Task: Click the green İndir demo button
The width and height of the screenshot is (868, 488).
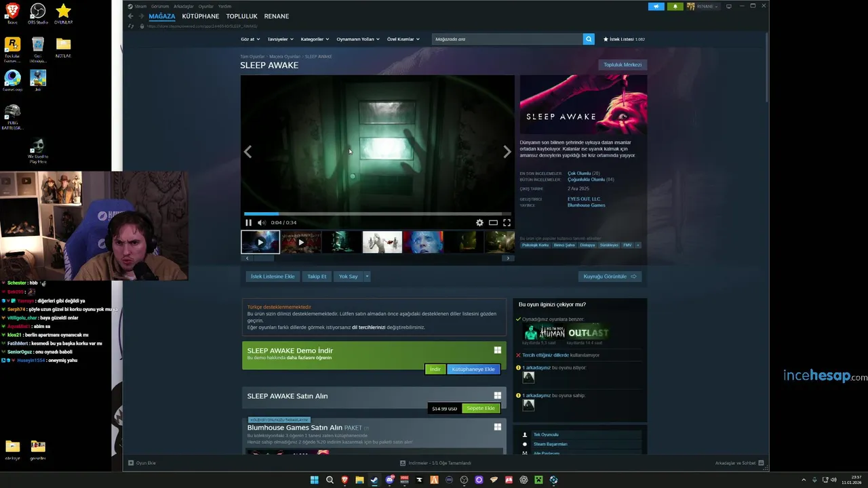Action: (435, 369)
